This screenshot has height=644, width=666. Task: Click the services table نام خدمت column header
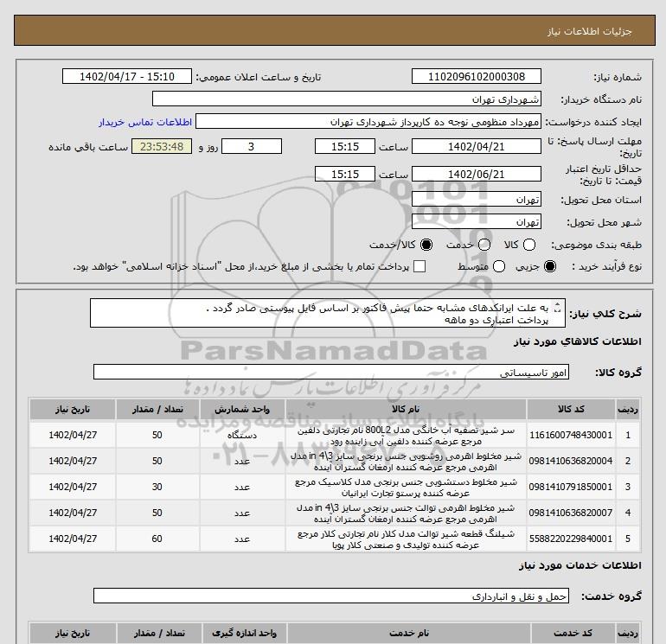[409, 633]
